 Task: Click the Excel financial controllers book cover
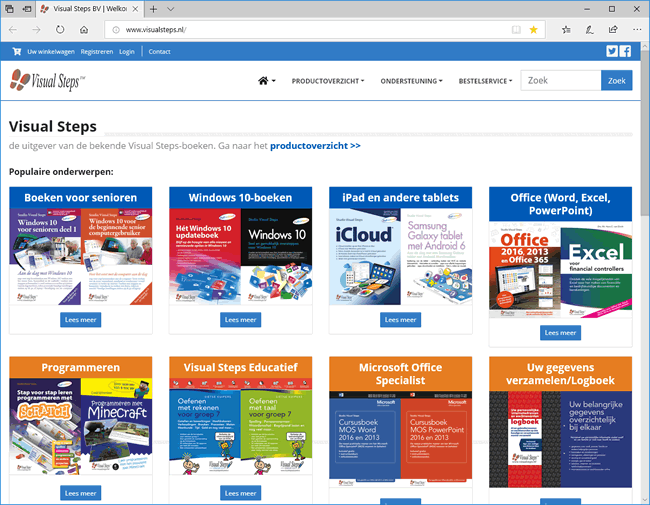coord(597,269)
